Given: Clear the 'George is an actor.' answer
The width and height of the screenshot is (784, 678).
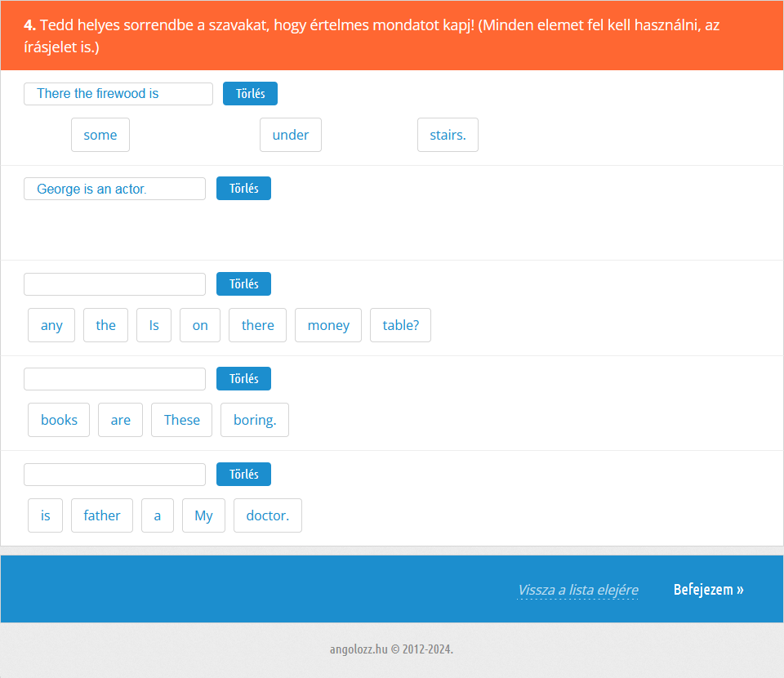Looking at the screenshot, I should (x=243, y=189).
